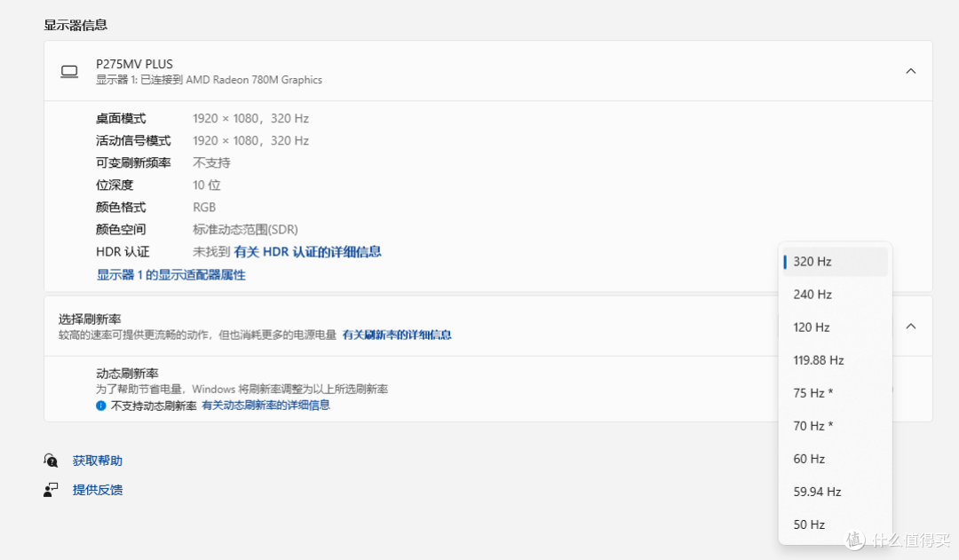Click the 位深度 value 10 位
This screenshot has width=959, height=560.
207,185
